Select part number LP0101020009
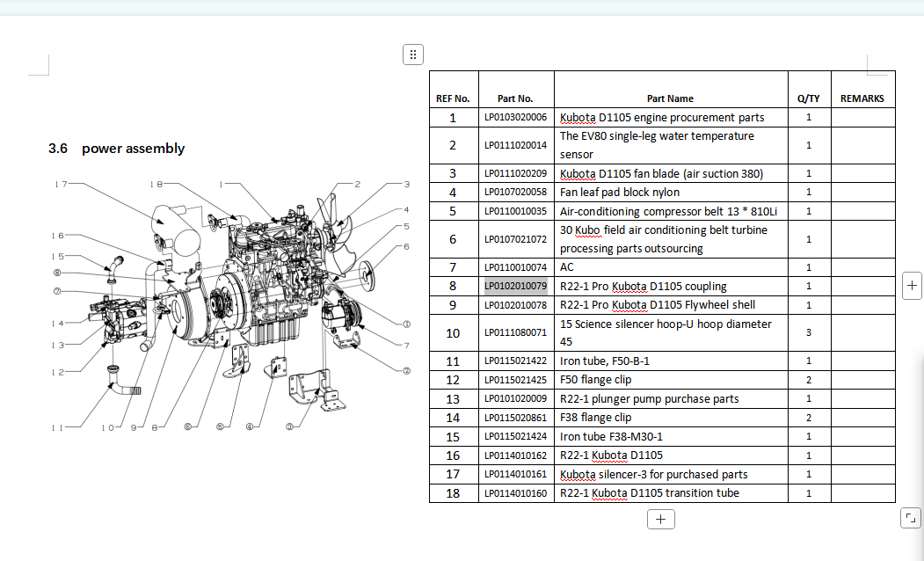 click(x=515, y=398)
